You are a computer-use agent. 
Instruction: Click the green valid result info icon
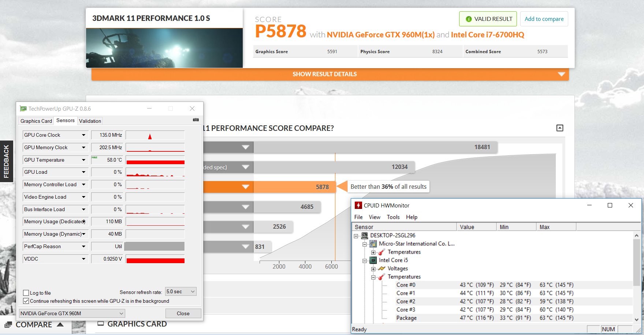click(468, 19)
